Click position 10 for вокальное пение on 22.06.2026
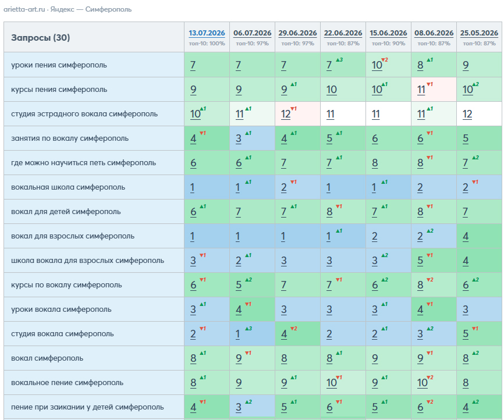 pyautogui.click(x=331, y=383)
